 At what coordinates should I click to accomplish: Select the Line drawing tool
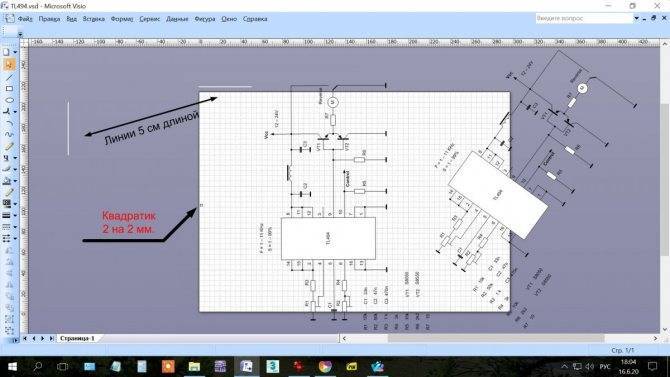[9, 77]
